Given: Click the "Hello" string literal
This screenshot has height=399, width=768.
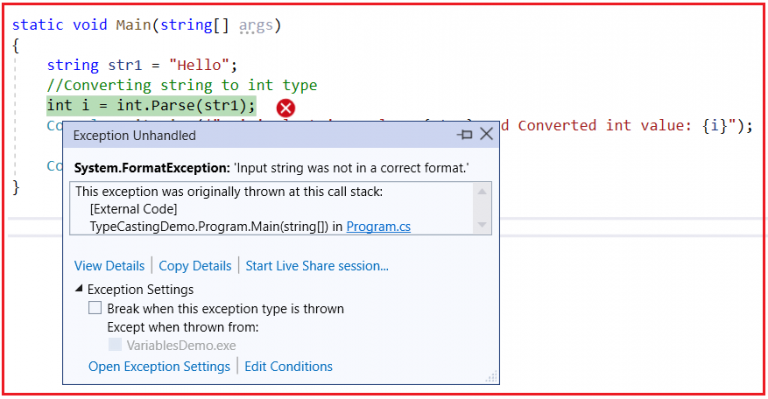Looking at the screenshot, I should [x=198, y=65].
